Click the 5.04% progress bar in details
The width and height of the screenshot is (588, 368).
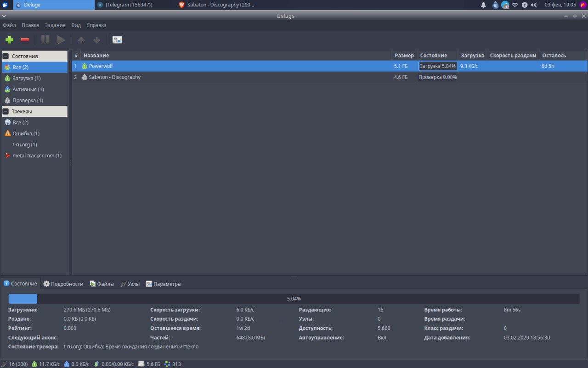point(294,299)
